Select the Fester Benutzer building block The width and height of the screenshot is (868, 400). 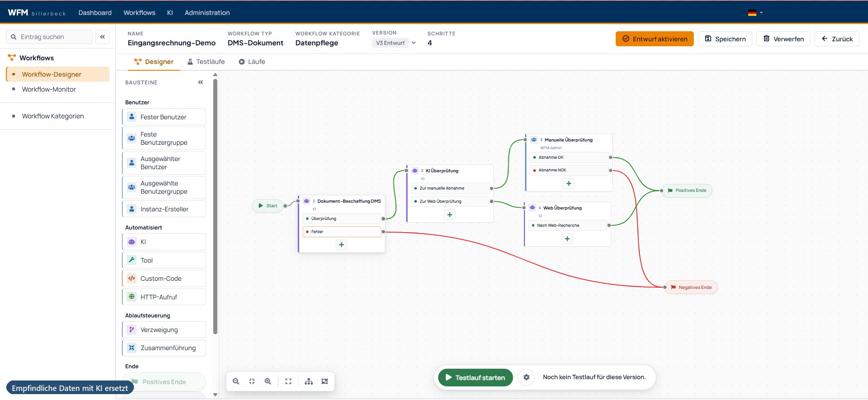164,117
